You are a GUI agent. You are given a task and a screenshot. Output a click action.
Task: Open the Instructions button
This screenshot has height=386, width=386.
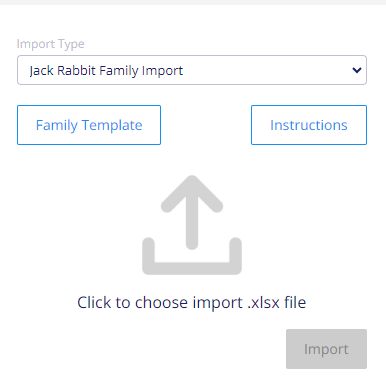[309, 125]
